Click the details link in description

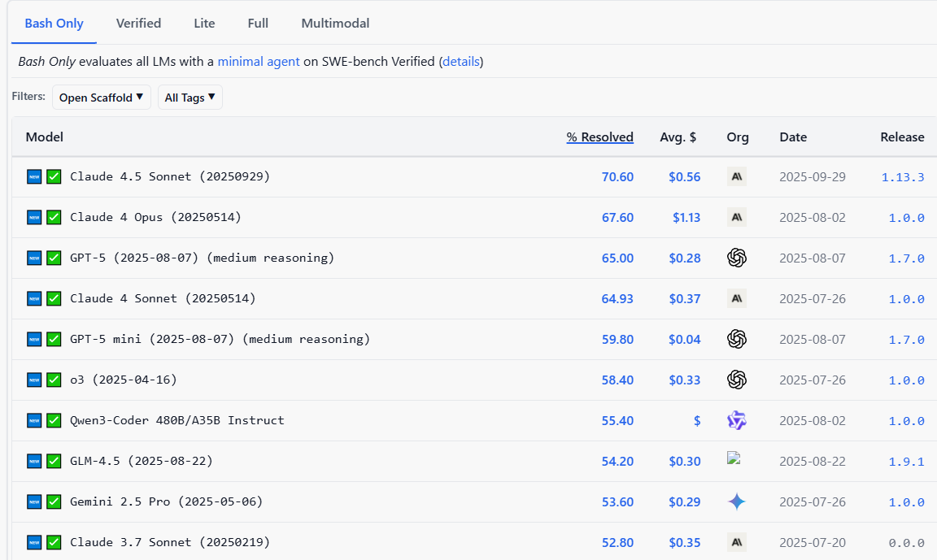[x=461, y=62]
